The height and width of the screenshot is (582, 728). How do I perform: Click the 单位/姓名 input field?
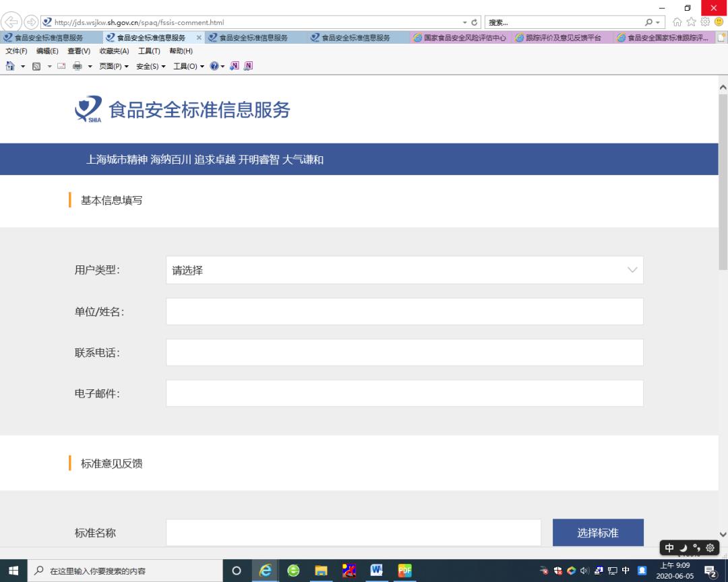pyautogui.click(x=404, y=311)
